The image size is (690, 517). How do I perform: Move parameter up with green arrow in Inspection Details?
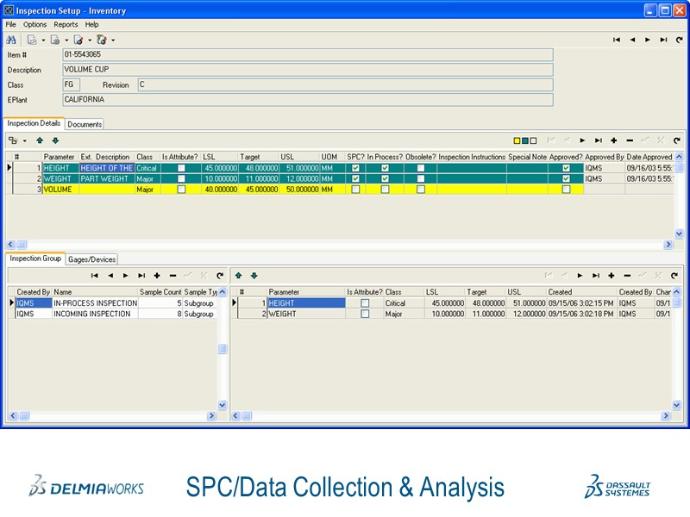40,141
